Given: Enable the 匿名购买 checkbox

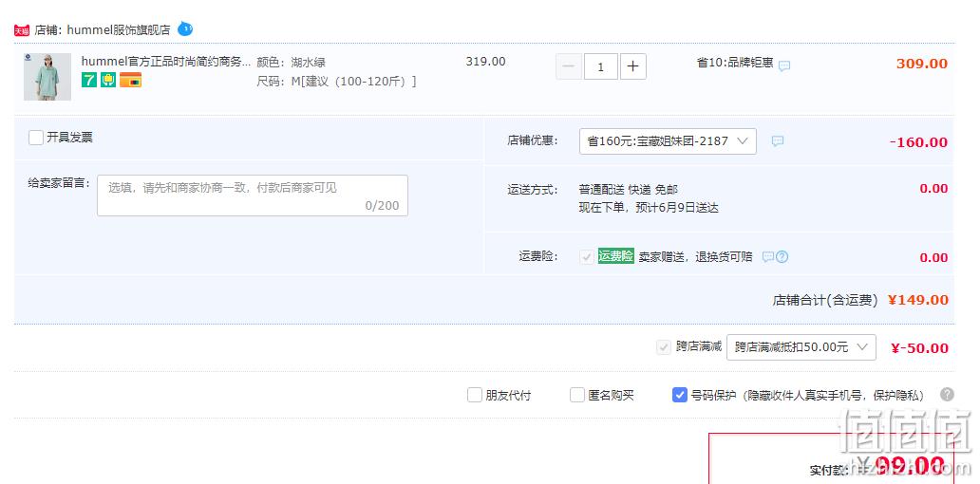Looking at the screenshot, I should coord(577,395).
